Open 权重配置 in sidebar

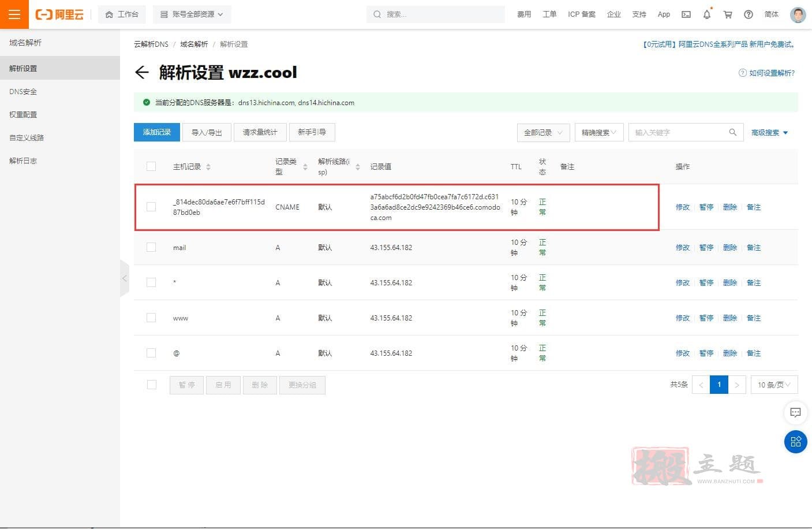(x=23, y=114)
